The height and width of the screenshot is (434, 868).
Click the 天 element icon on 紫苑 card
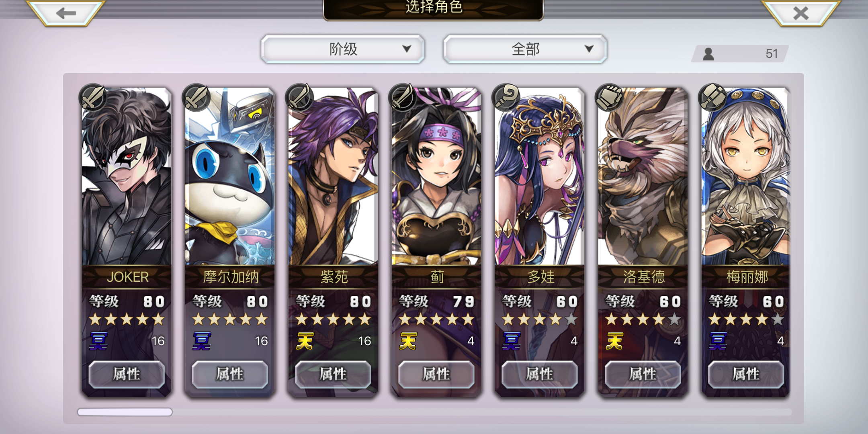point(305,341)
